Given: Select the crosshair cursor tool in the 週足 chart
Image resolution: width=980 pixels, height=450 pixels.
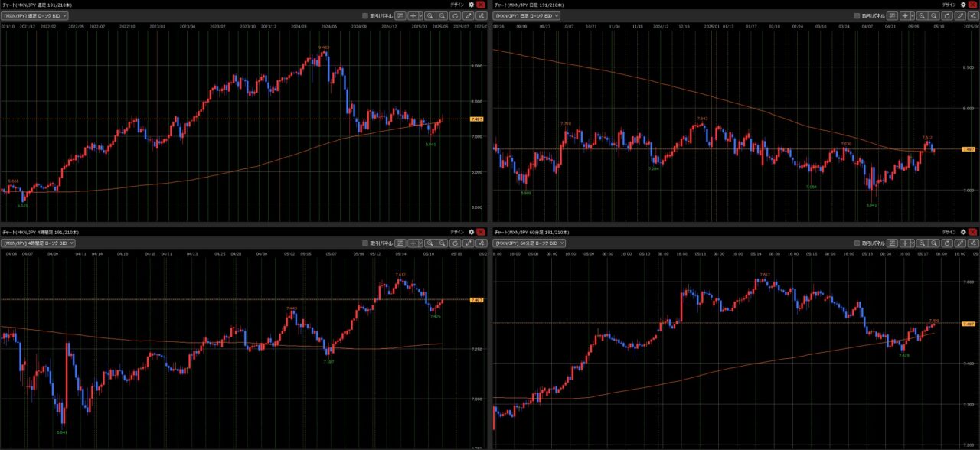Looking at the screenshot, I should 413,15.
